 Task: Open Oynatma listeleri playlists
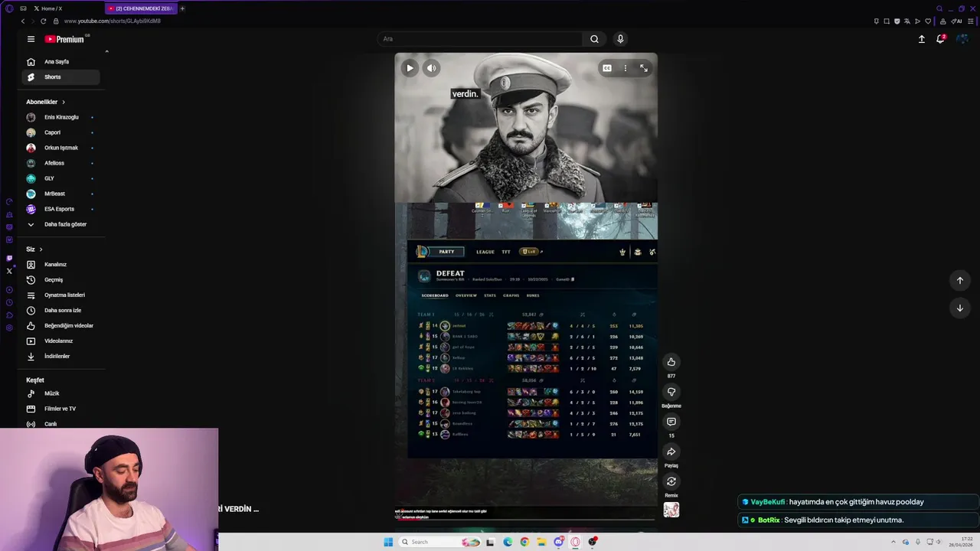pyautogui.click(x=61, y=295)
